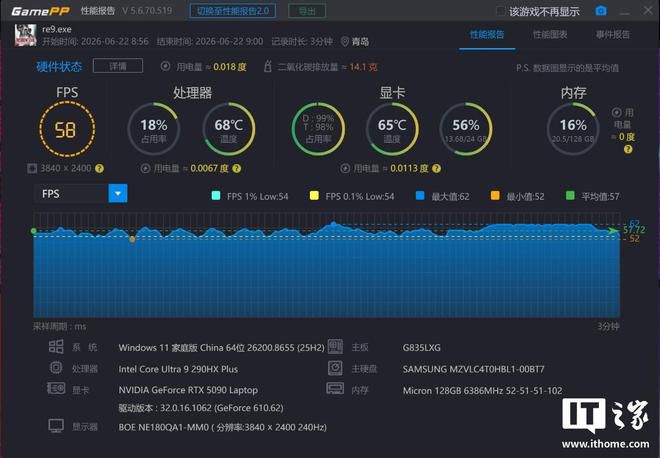This screenshot has width=660, height=458.
Task: Click the monitor display icon
Action: [56, 426]
